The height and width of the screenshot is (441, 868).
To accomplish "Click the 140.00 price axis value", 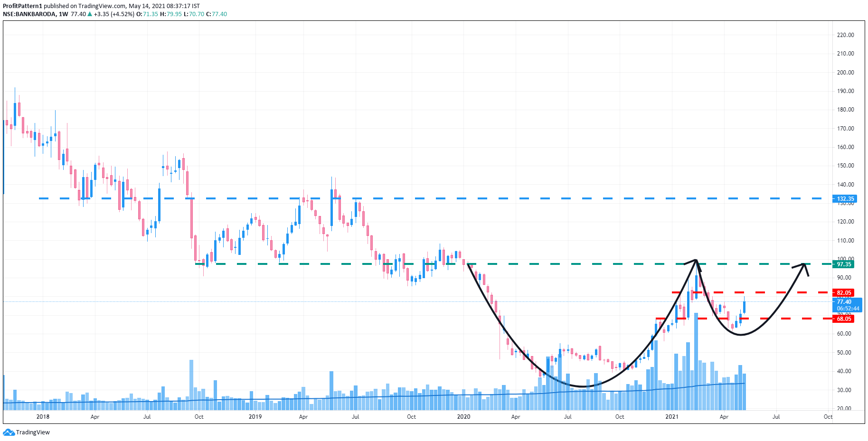I will [x=845, y=185].
